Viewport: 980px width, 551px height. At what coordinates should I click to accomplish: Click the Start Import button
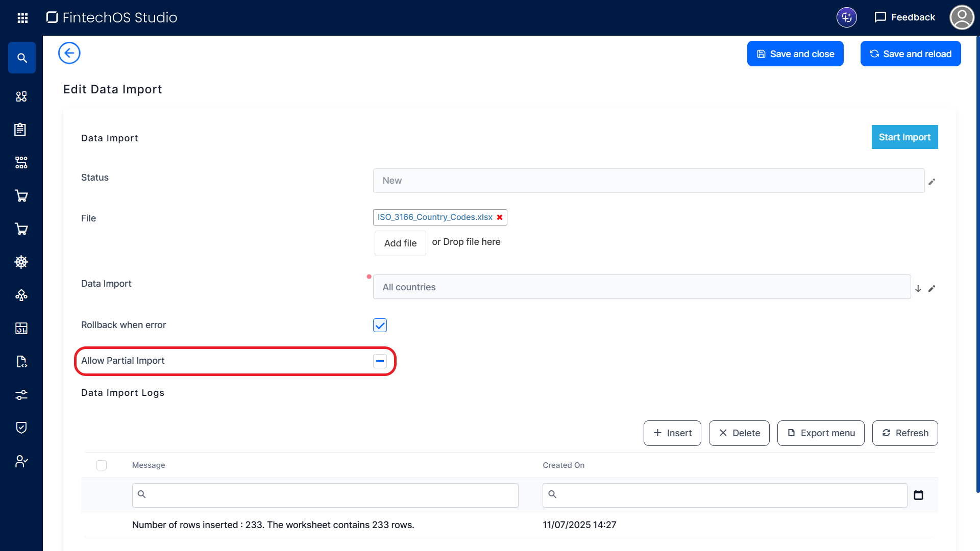click(904, 137)
